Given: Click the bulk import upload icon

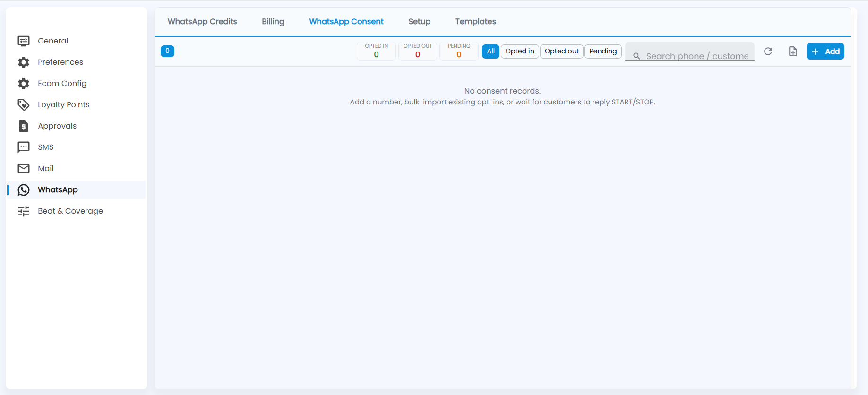Looking at the screenshot, I should click(x=793, y=51).
